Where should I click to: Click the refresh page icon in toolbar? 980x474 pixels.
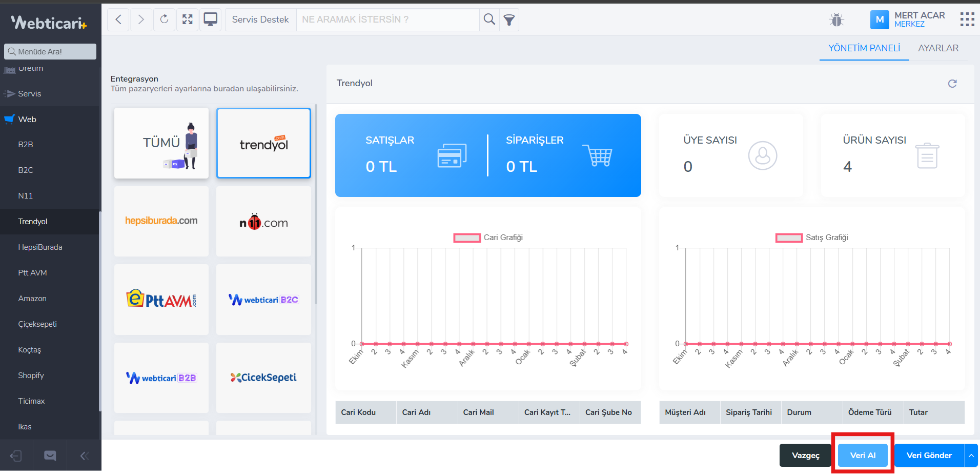(164, 19)
